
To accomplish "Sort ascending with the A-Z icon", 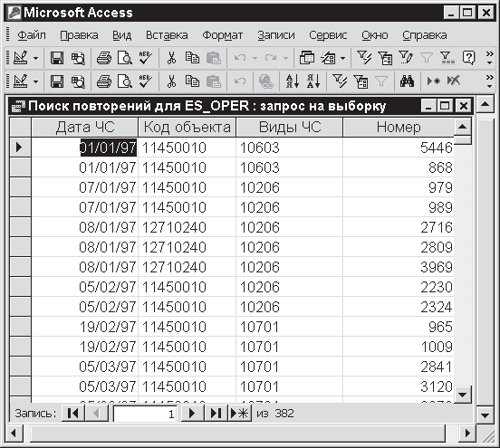I will (x=293, y=81).
